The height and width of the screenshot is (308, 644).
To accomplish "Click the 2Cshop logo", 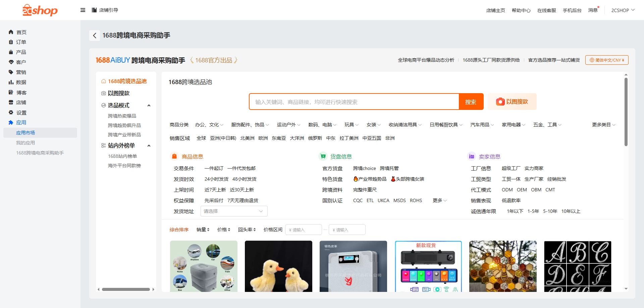I will (40, 10).
